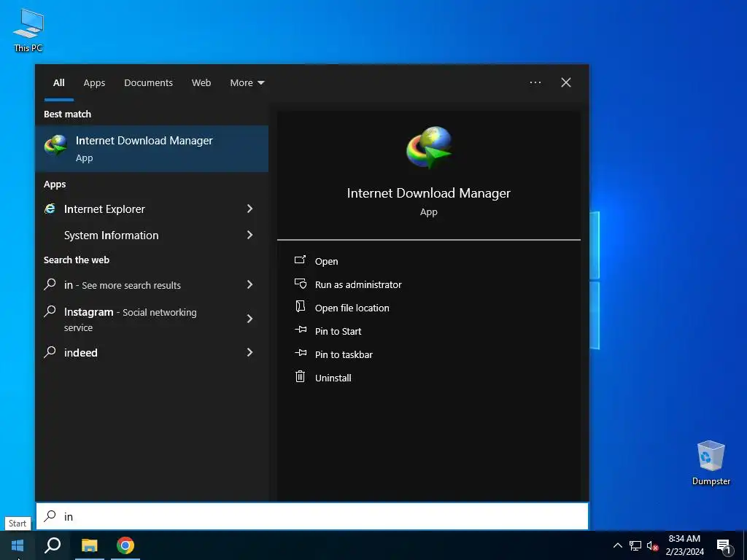
Task: Switch to the Documents filter tab
Action: click(x=149, y=83)
